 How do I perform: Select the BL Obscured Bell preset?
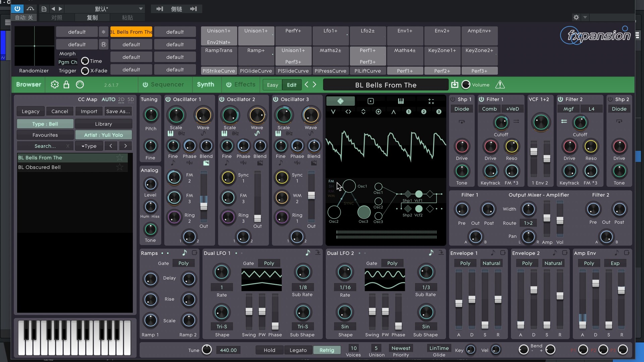click(x=73, y=167)
